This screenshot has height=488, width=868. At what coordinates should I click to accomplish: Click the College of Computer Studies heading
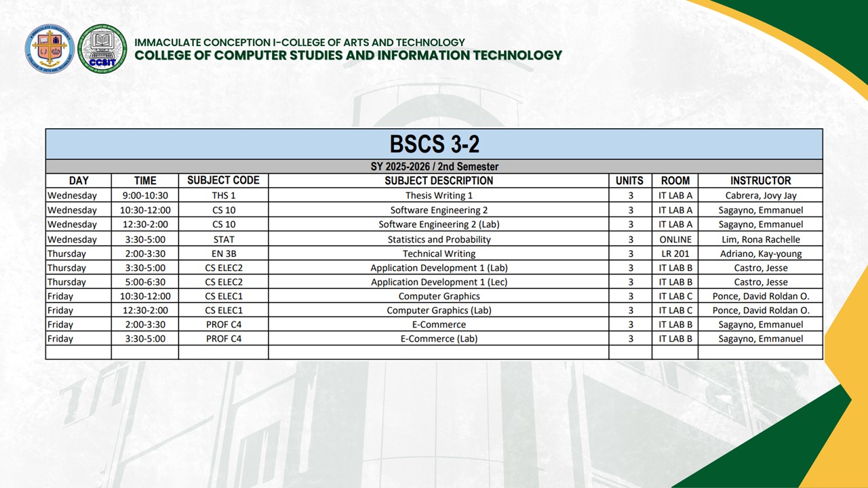tap(348, 56)
